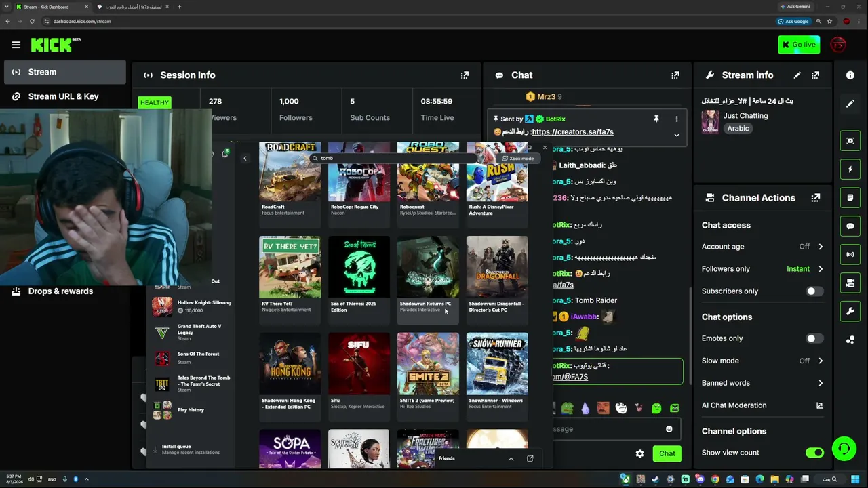Expand the Xbox Friends panel chevron
The height and width of the screenshot is (488, 868).
(x=511, y=459)
